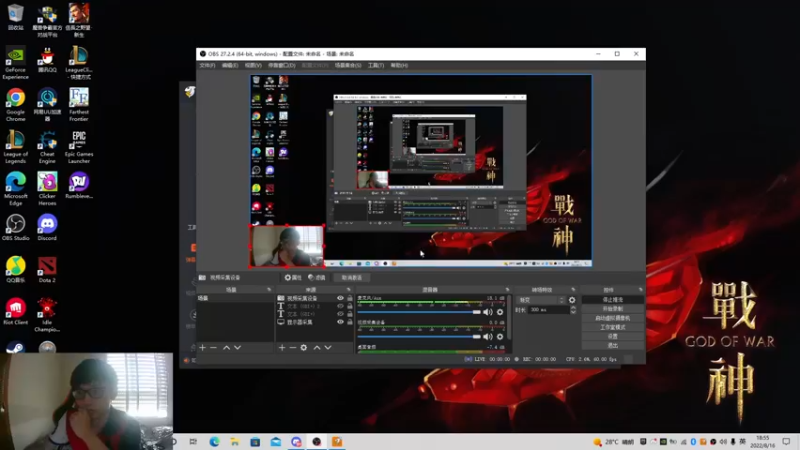Adjust the transition duration stepper arrows

573,310
